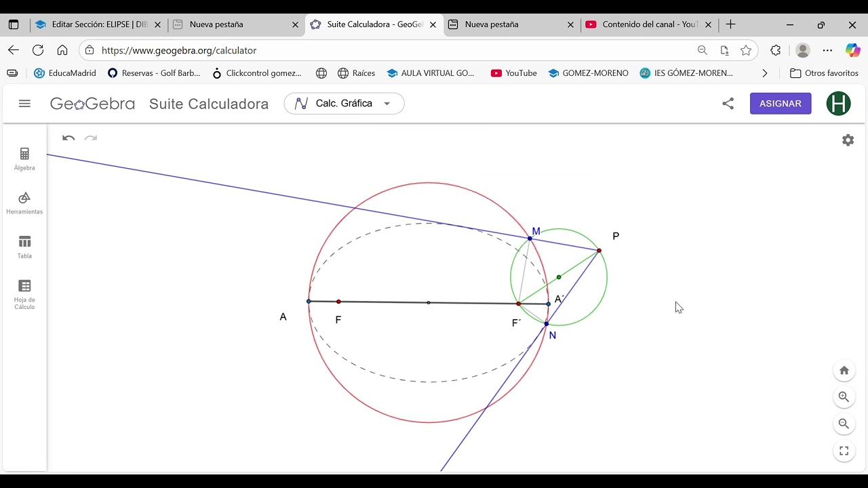Expand the Calc. Gráfica app selector
The width and height of the screenshot is (868, 488).
pyautogui.click(x=344, y=104)
